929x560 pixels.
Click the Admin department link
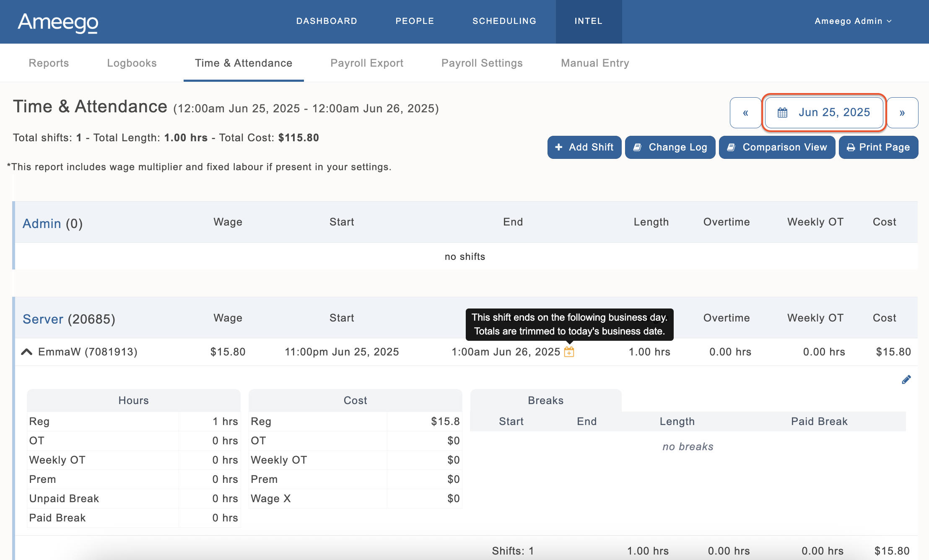click(42, 223)
